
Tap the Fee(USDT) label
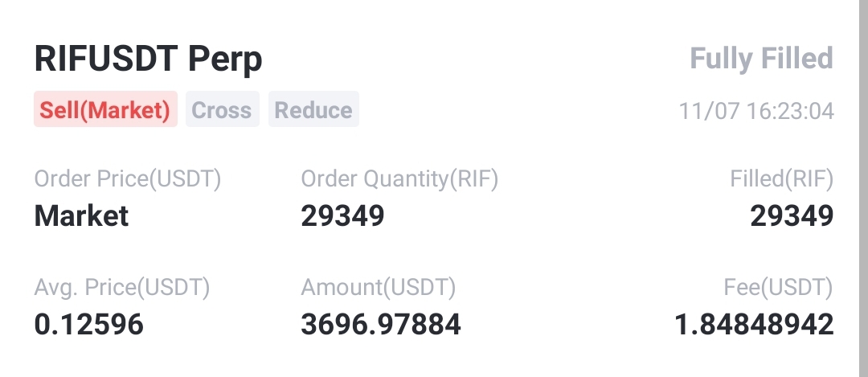click(x=778, y=287)
